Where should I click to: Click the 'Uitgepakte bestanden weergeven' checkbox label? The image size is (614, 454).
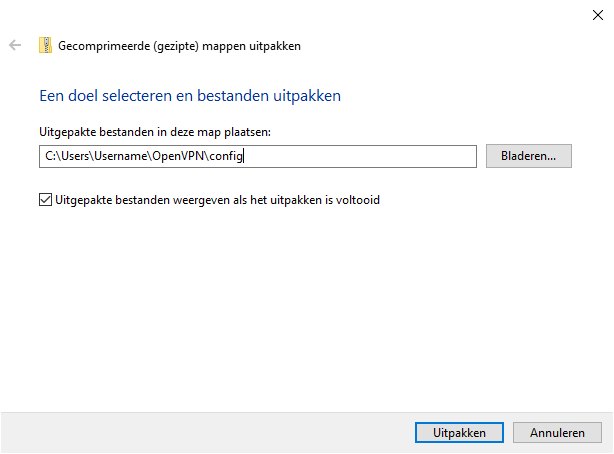217,200
